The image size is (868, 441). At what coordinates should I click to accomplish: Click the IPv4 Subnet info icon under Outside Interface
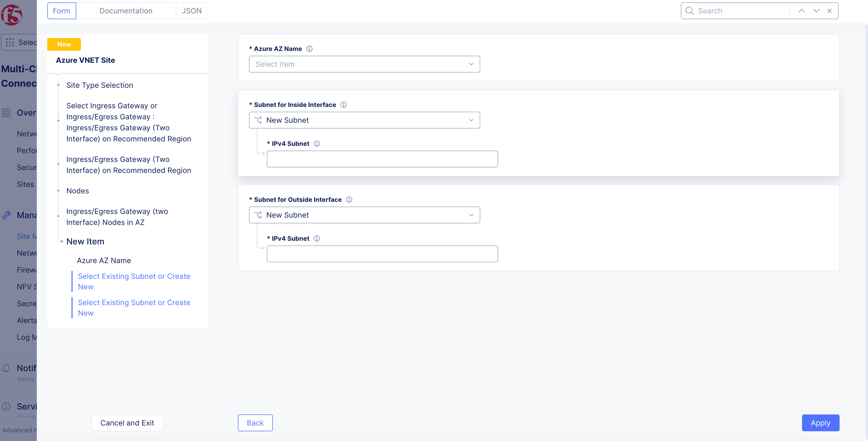click(316, 238)
